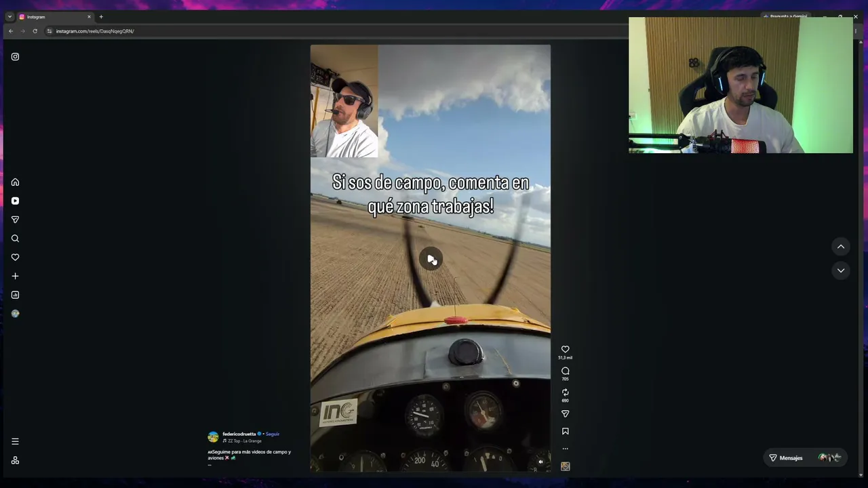Reload the Instagram page
Viewport: 868px width, 488px height.
pyautogui.click(x=35, y=31)
